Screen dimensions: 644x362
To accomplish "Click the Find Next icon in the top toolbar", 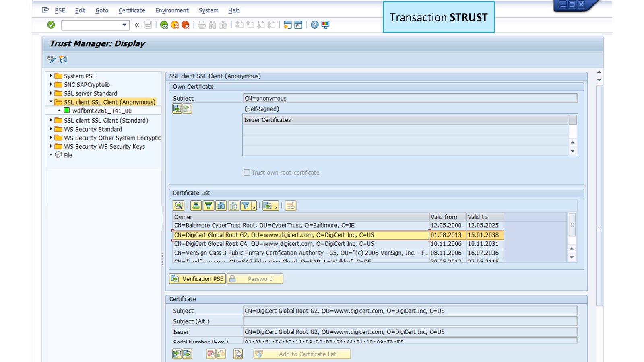I will 223,25.
